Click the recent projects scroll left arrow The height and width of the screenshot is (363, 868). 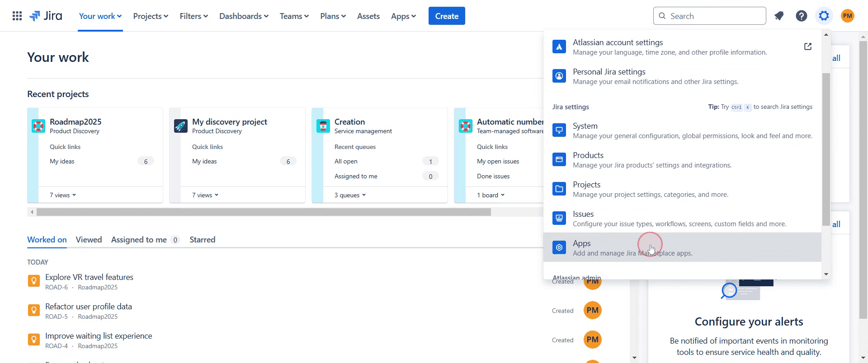pyautogui.click(x=32, y=212)
